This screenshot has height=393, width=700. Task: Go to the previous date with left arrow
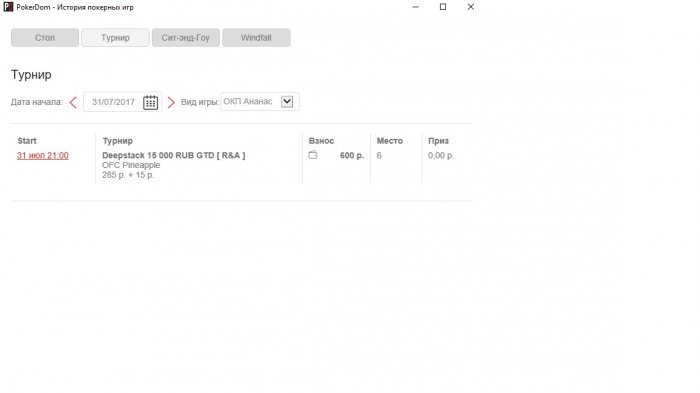[x=73, y=102]
